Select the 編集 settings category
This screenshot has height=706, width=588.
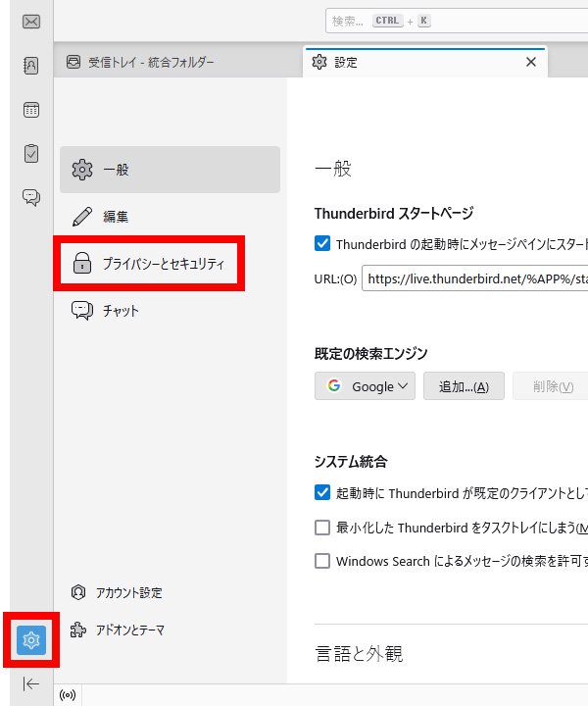[171, 217]
